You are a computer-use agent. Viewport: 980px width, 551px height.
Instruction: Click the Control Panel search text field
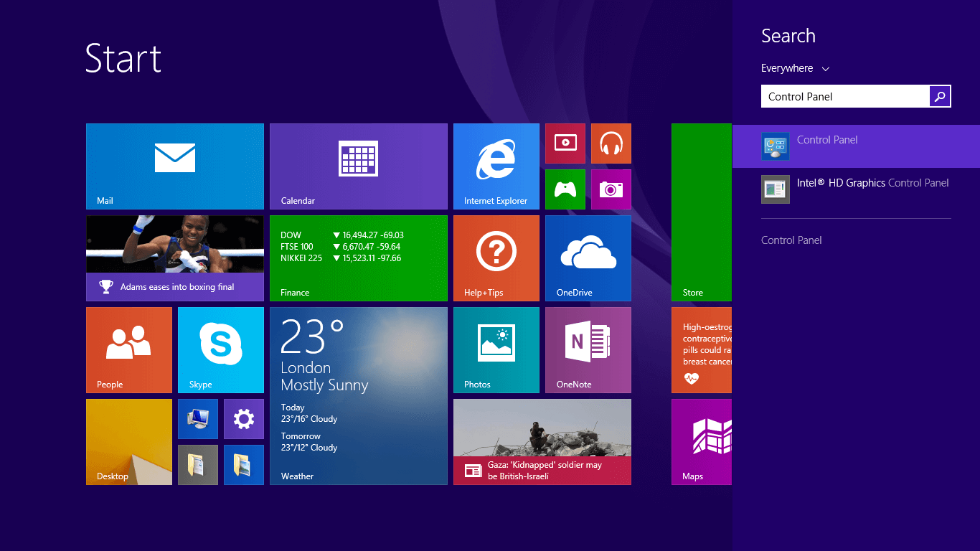point(845,96)
